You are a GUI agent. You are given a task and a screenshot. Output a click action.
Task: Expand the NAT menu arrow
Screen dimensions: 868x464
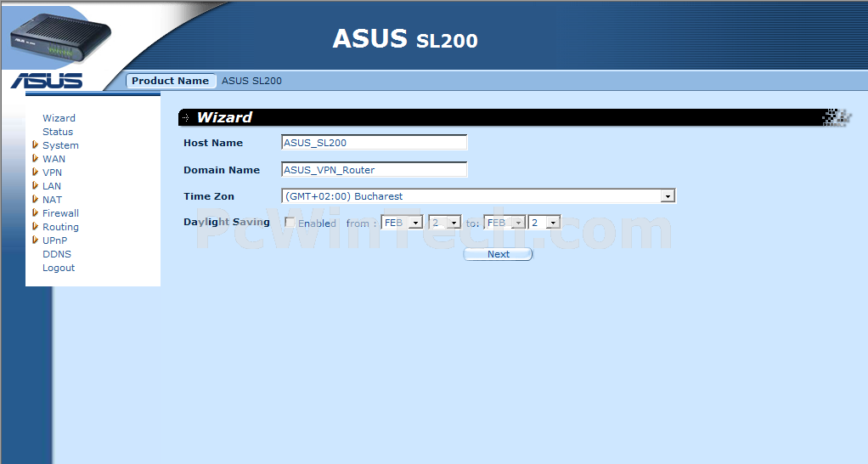pos(35,200)
